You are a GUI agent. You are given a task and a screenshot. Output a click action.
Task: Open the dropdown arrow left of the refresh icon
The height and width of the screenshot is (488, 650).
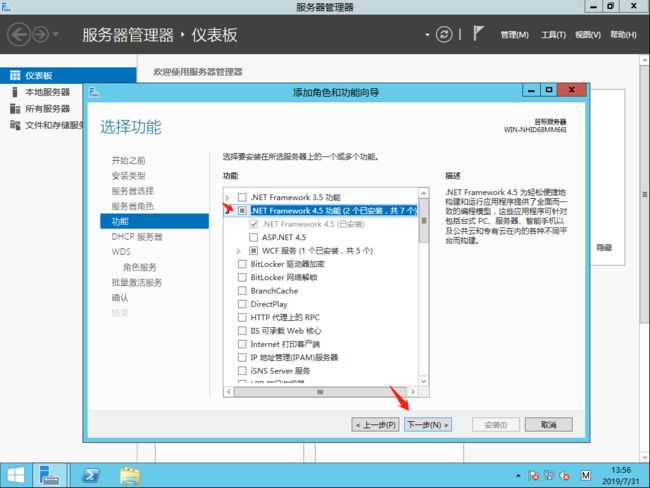pyautogui.click(x=427, y=35)
